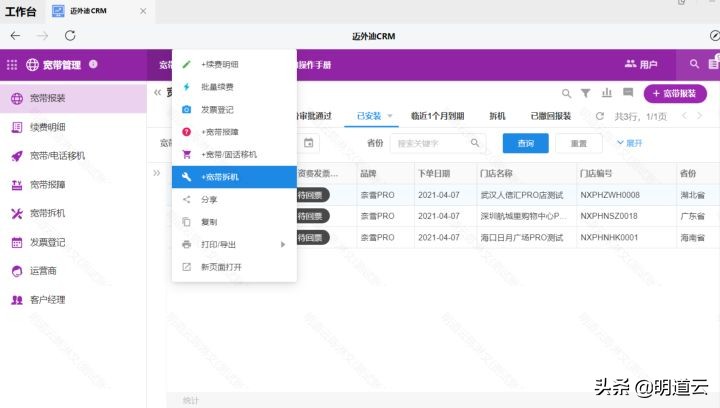Go back with the left arrow
Image resolution: width=720 pixels, height=408 pixels.
(x=15, y=35)
